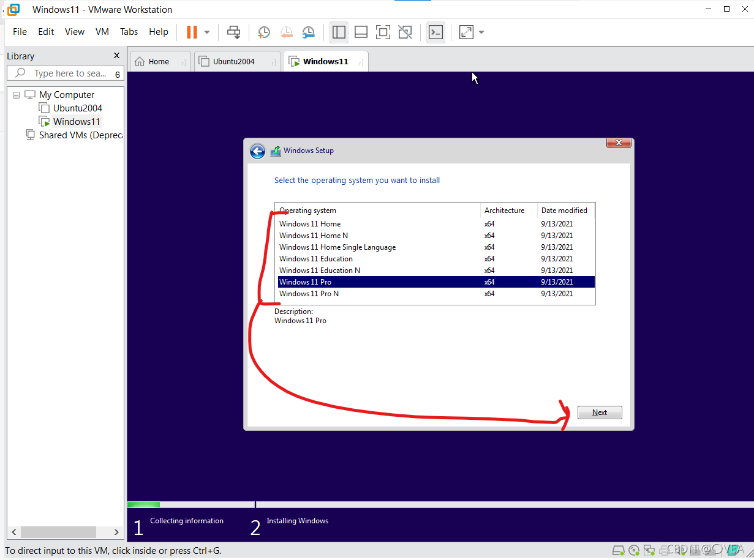Collapse the My Computer tree node
Viewport: 754px width, 560px height.
tap(17, 95)
